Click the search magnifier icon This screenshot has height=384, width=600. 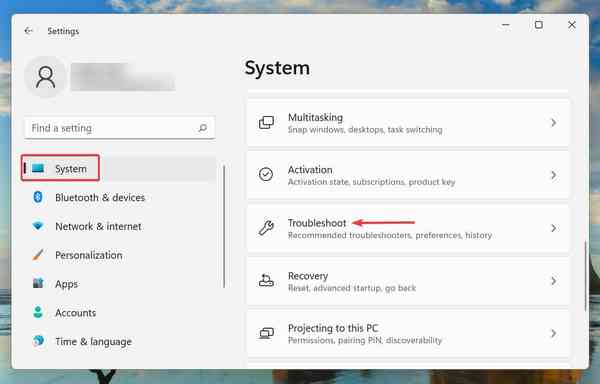203,128
